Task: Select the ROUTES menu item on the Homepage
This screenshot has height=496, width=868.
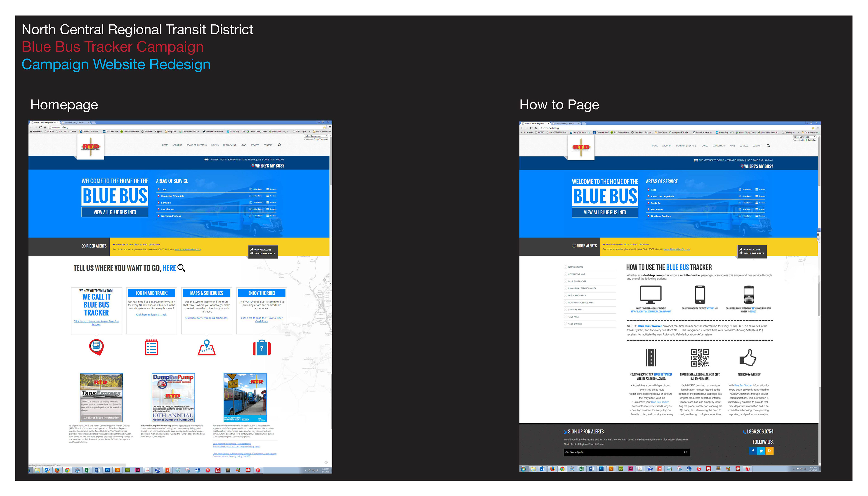Action: 215,145
